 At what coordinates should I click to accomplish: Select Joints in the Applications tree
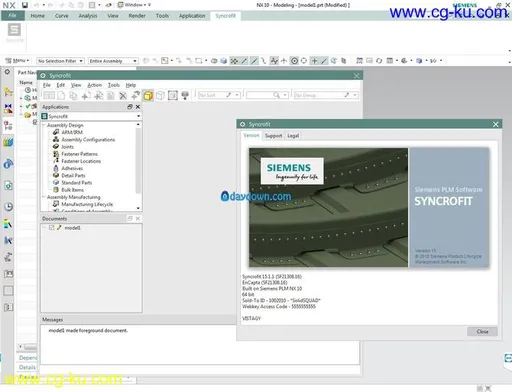(67, 147)
